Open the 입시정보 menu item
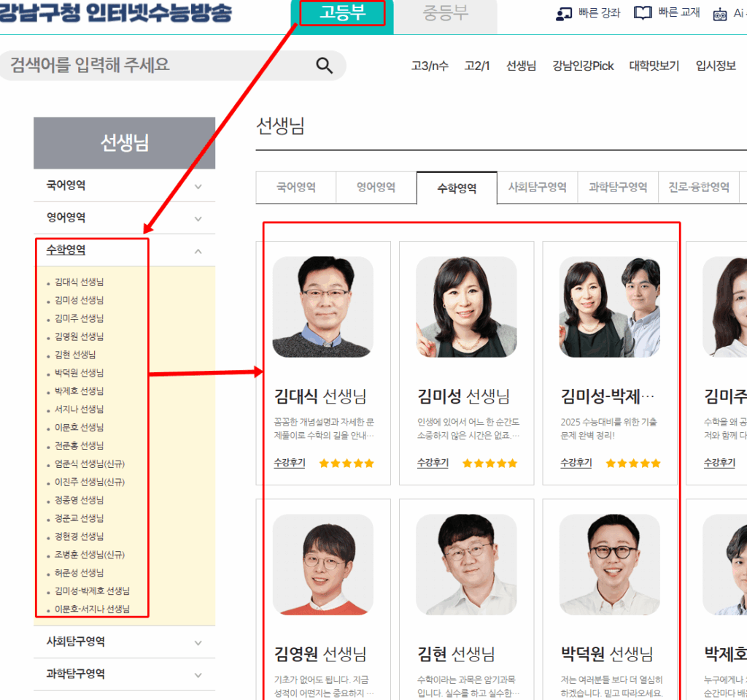Image resolution: width=747 pixels, height=700 pixels. 714,65
